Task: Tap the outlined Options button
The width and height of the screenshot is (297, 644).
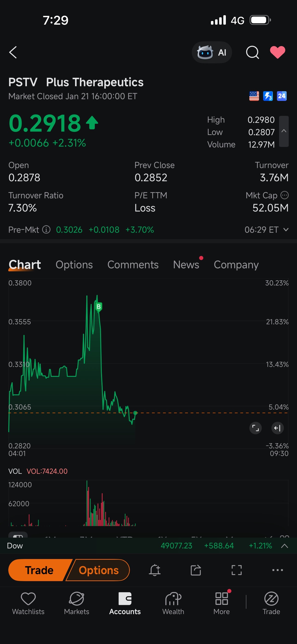Action: tap(99, 570)
